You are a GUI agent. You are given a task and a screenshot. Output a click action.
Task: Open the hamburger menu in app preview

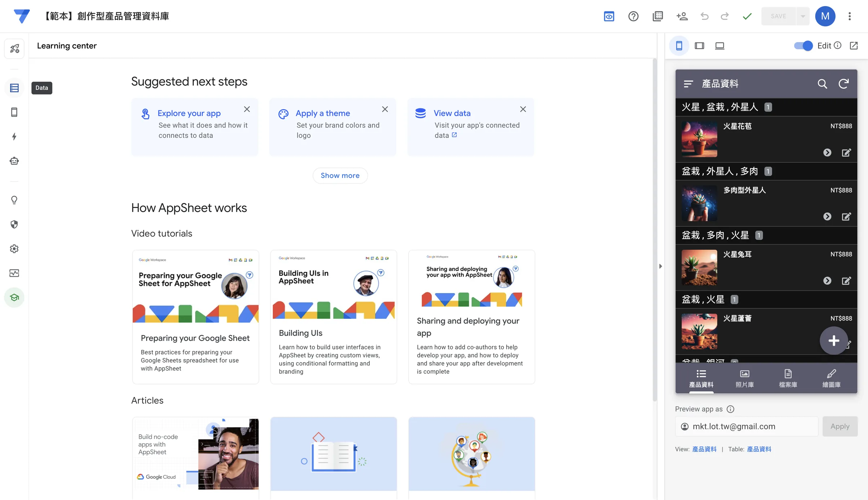[x=688, y=84]
